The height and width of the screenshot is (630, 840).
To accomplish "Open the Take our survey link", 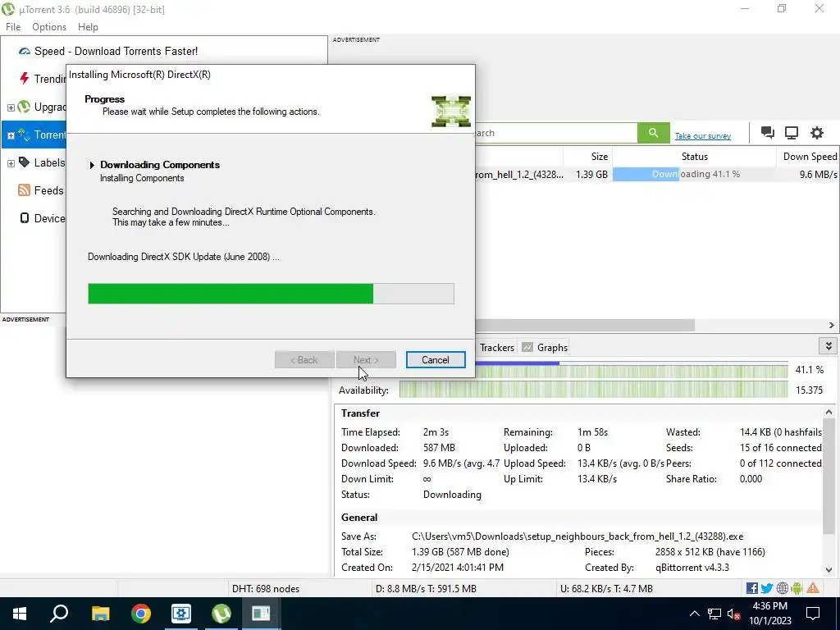I will click(702, 135).
